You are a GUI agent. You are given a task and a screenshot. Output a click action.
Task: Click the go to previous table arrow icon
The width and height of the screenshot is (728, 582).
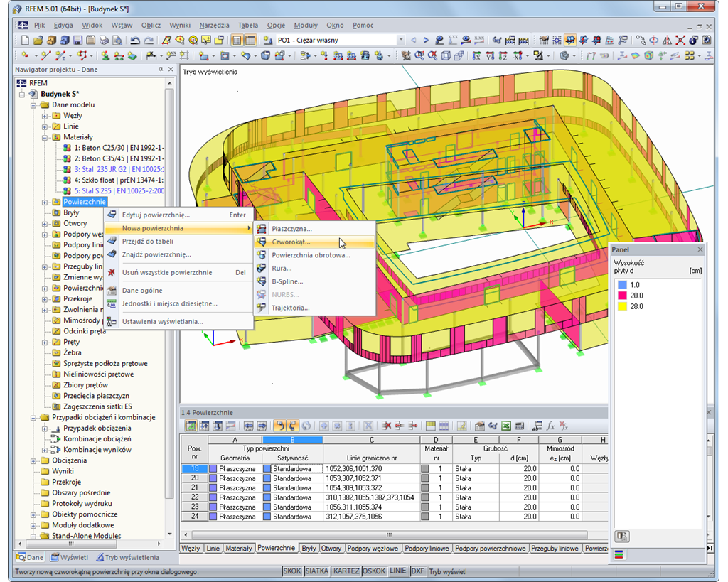pos(249,426)
